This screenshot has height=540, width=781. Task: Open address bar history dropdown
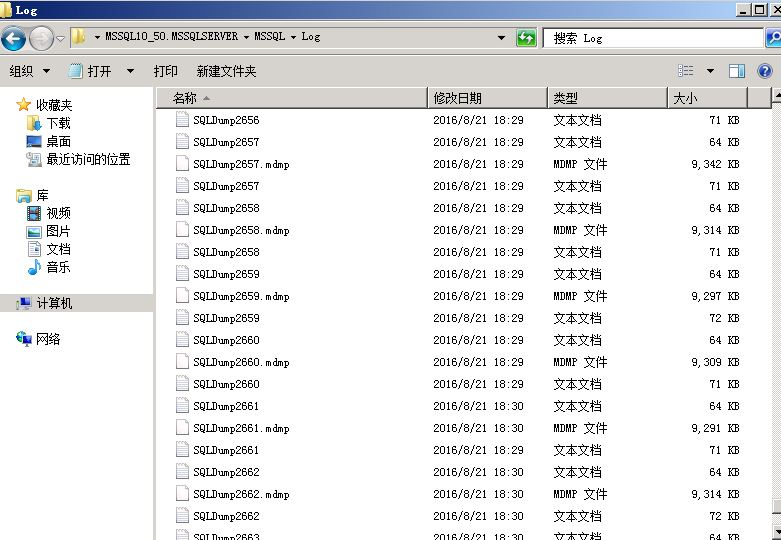tap(501, 38)
